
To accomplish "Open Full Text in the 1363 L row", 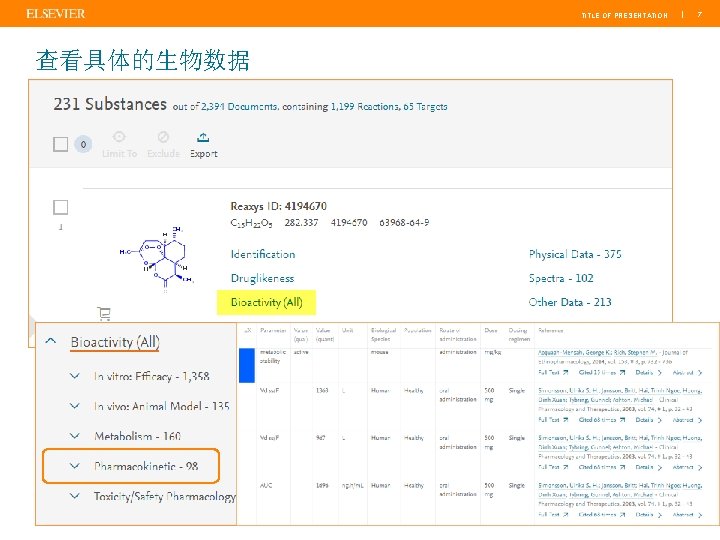I will (x=553, y=420).
